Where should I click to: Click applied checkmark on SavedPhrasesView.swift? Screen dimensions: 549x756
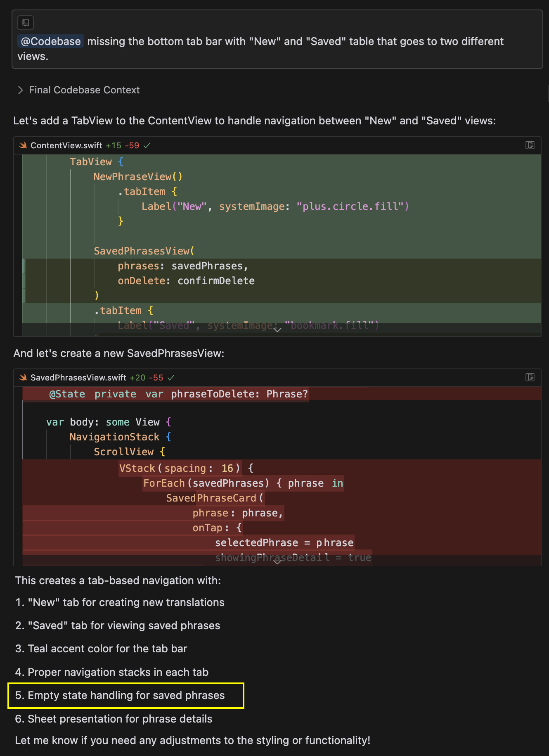(x=171, y=378)
